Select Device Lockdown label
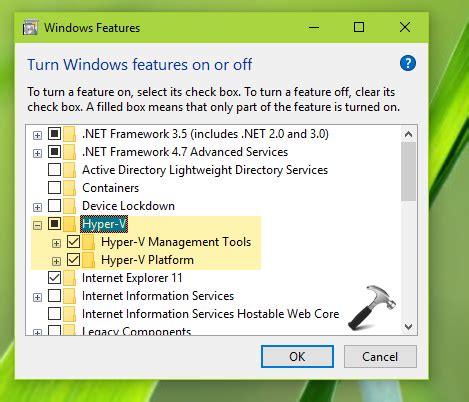 coord(128,206)
